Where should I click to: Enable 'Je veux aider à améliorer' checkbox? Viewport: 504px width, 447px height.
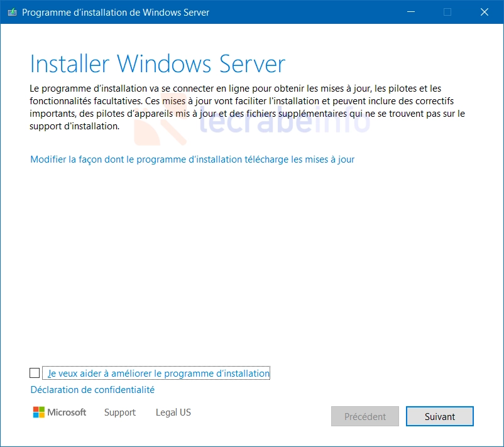(35, 373)
